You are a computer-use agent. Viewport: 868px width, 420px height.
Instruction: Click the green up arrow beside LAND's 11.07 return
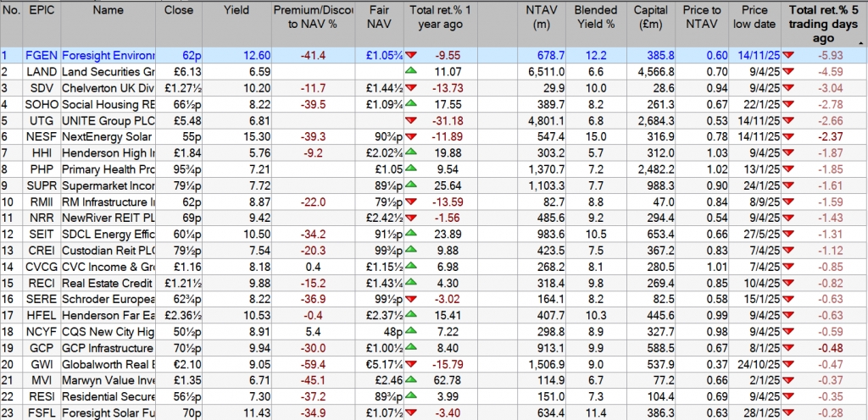411,72
